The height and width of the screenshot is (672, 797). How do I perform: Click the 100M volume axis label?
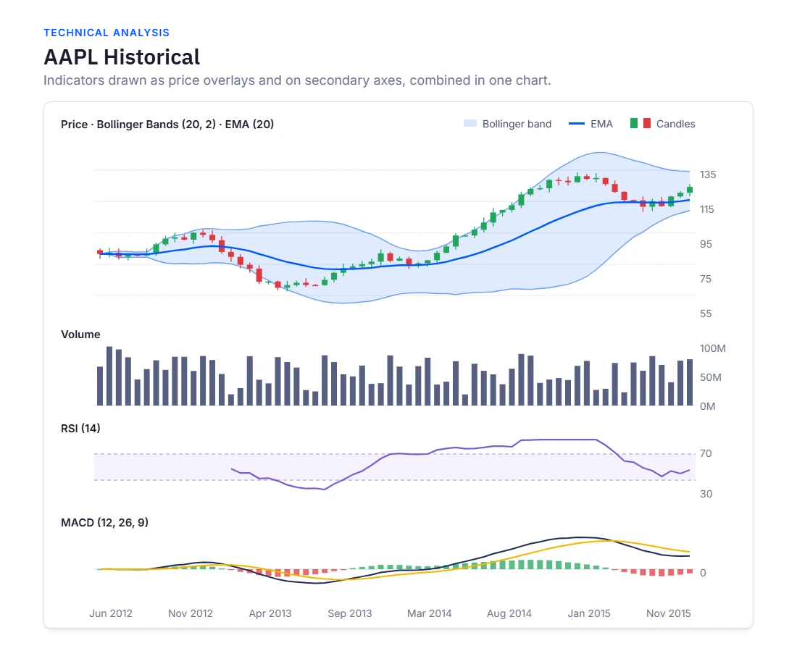[713, 348]
